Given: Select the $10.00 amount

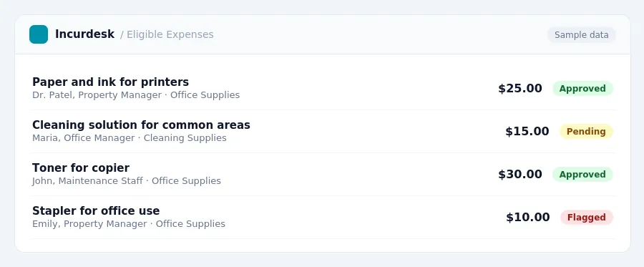Looking at the screenshot, I should (x=528, y=218).
